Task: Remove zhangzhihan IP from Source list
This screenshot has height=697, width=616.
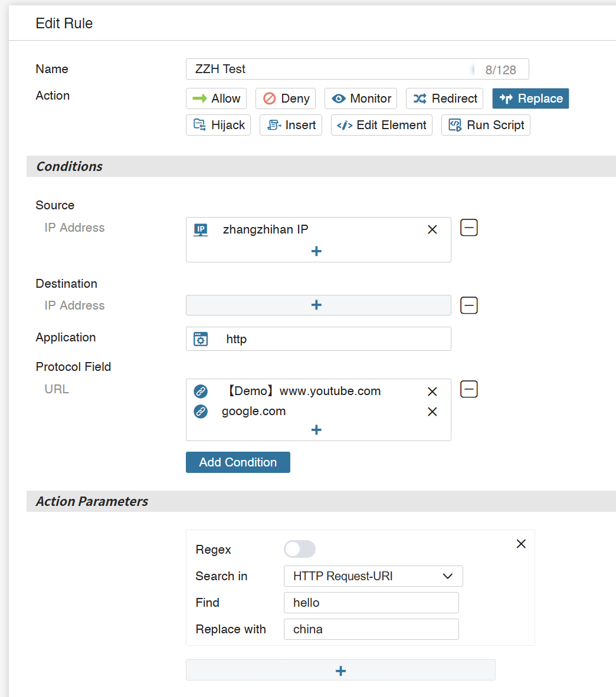Action: pyautogui.click(x=432, y=229)
